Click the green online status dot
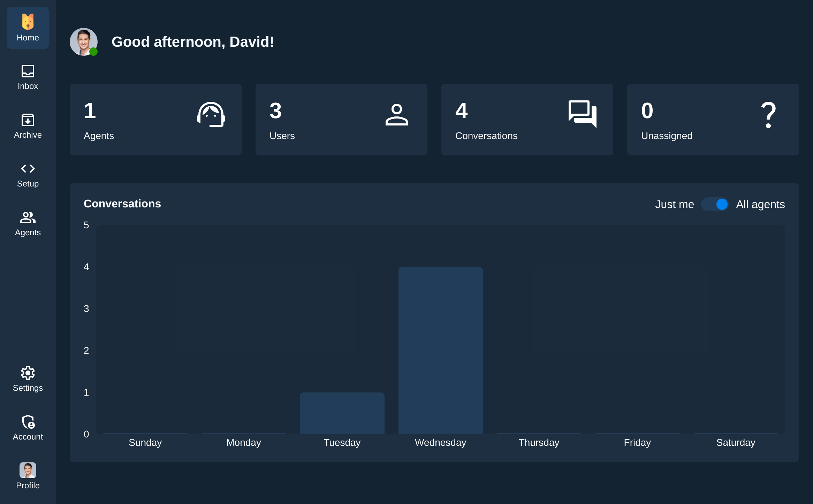813x504 pixels. pos(93,52)
